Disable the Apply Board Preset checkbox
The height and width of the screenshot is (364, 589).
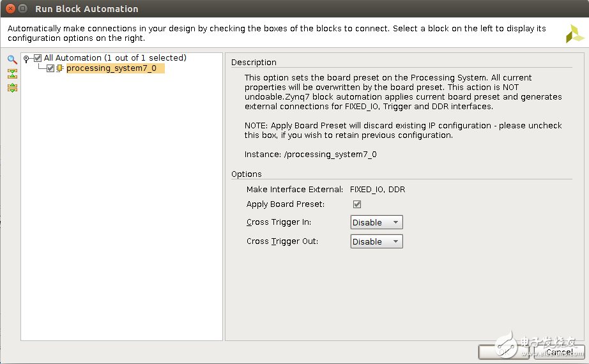coord(357,204)
